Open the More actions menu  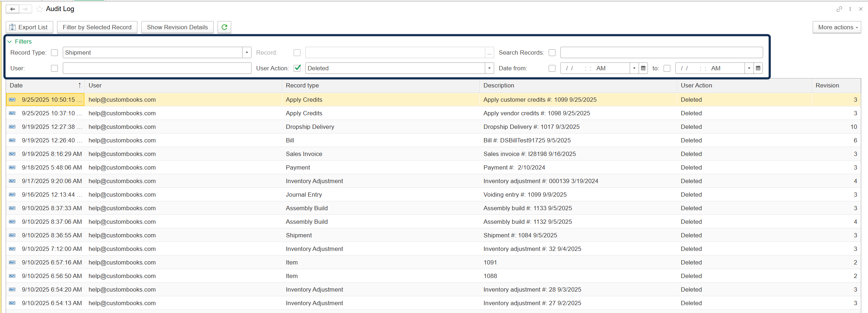coord(837,27)
